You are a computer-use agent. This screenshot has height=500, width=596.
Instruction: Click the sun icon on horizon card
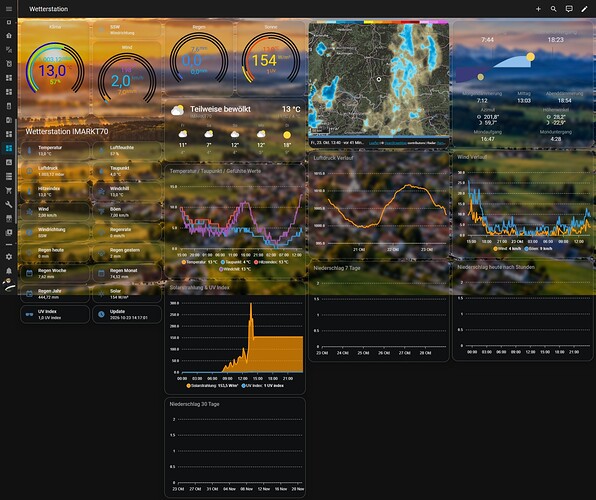coord(531,57)
